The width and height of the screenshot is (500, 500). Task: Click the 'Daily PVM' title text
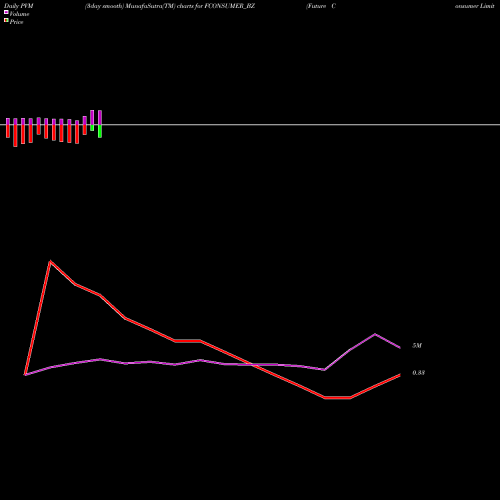click(19, 6)
